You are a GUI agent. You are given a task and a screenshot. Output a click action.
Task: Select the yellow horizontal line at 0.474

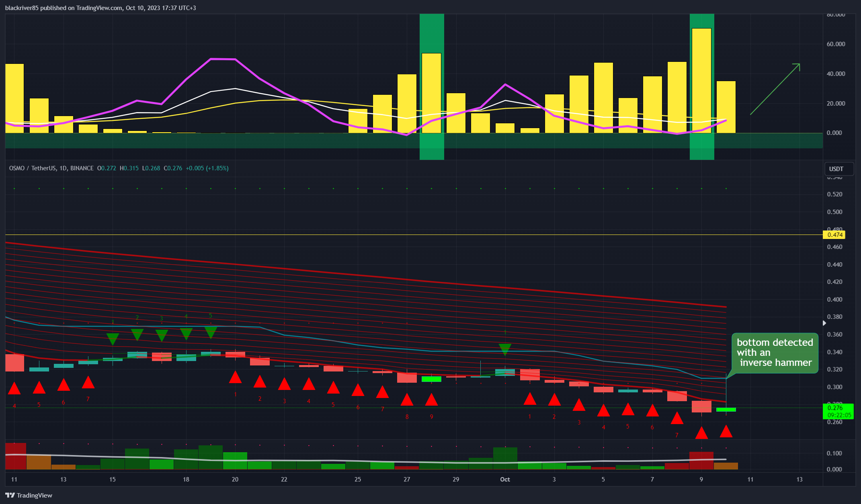pyautogui.click(x=414, y=235)
